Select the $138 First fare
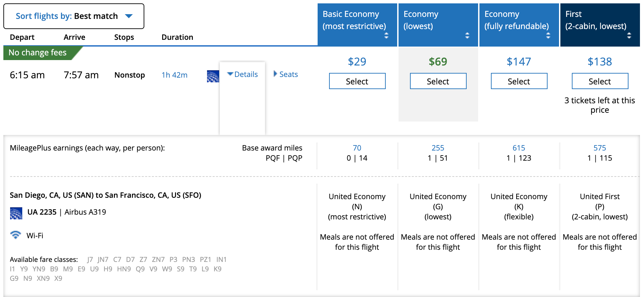The height and width of the screenshot is (297, 644). 600,81
